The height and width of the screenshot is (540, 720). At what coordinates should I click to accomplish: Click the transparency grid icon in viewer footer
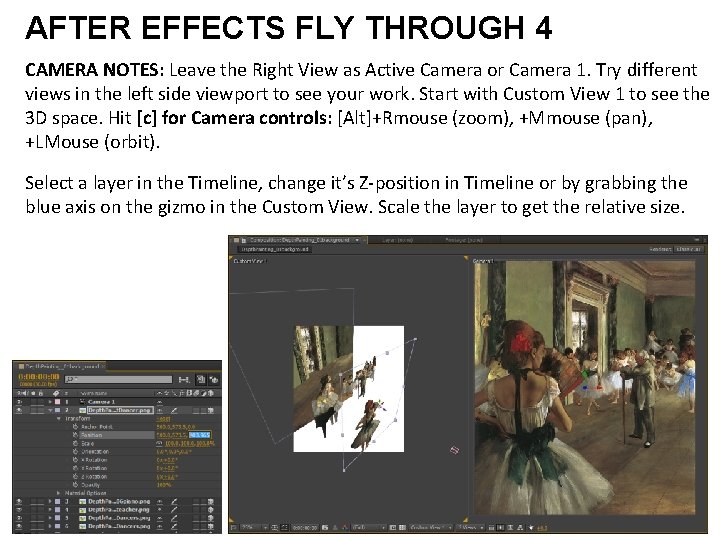402,528
